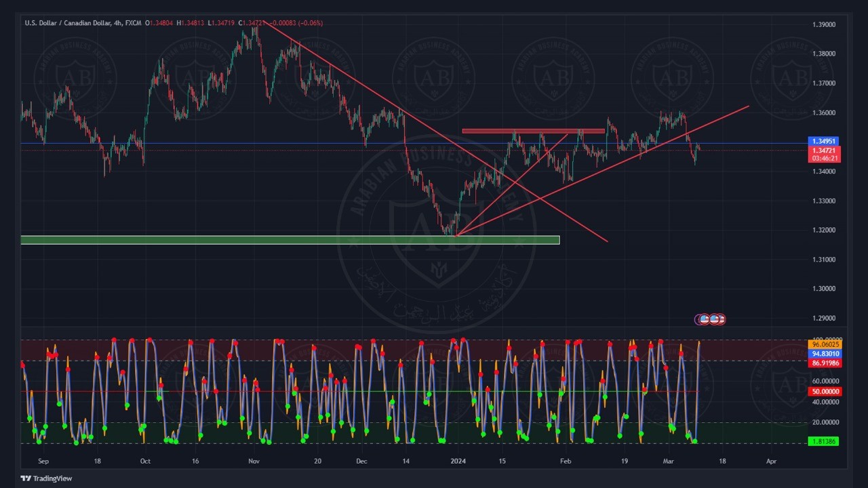Click the 20.00000 oscillator axis label

[x=825, y=422]
